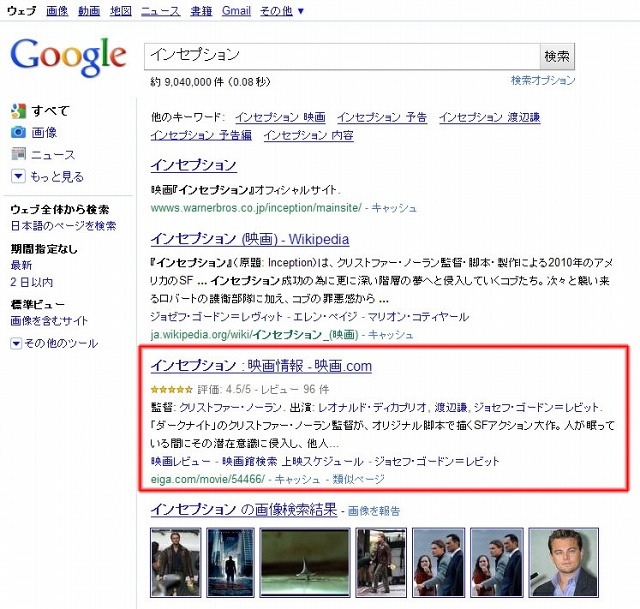
Task: Click 渡辺謙 cast link in 映画.com result
Action: click(x=451, y=407)
